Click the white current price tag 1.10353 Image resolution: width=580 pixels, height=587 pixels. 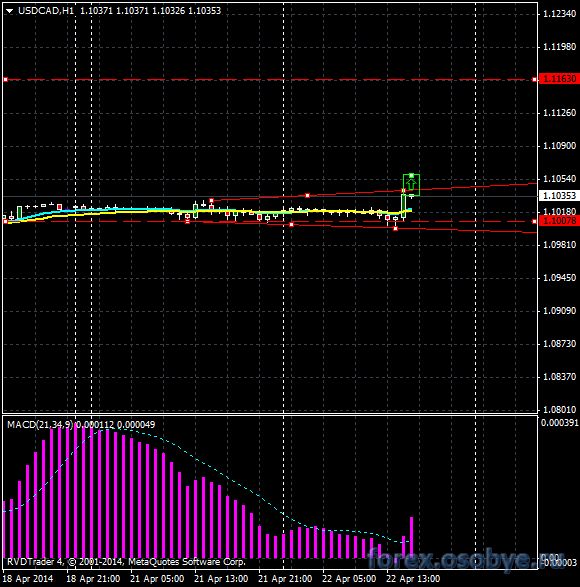click(x=559, y=195)
